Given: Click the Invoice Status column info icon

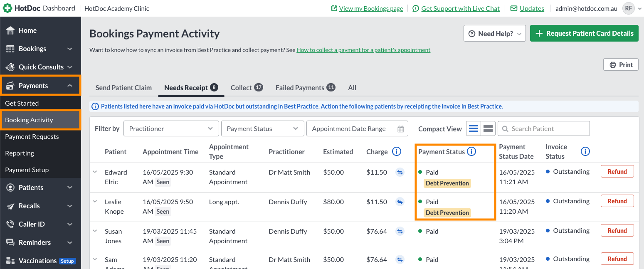Looking at the screenshot, I should pyautogui.click(x=585, y=152).
